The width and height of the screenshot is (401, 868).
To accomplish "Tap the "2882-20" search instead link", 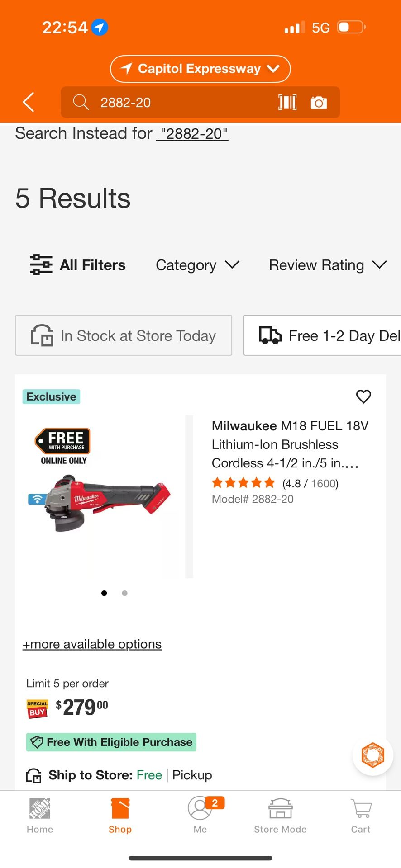I will click(192, 134).
